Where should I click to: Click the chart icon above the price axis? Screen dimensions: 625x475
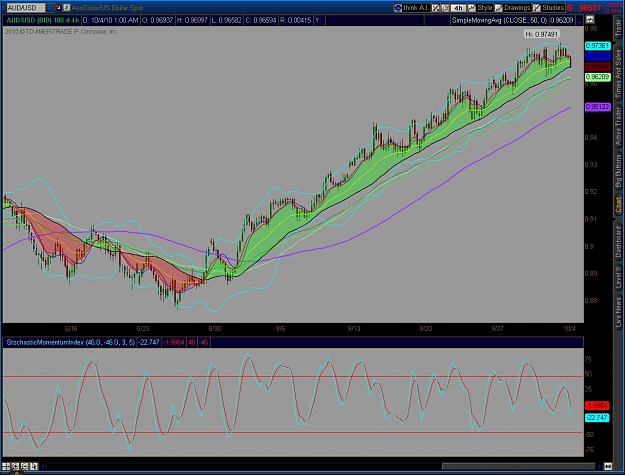tap(590, 20)
